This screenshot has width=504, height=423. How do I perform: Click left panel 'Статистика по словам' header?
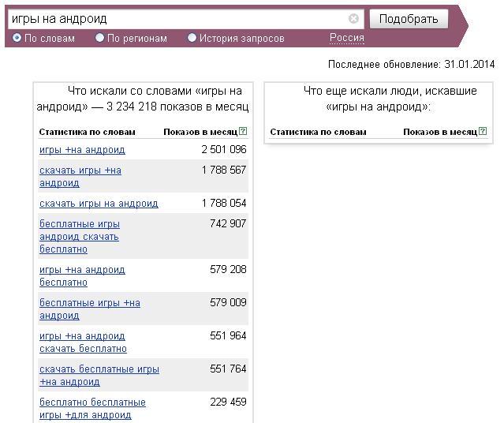(x=87, y=132)
